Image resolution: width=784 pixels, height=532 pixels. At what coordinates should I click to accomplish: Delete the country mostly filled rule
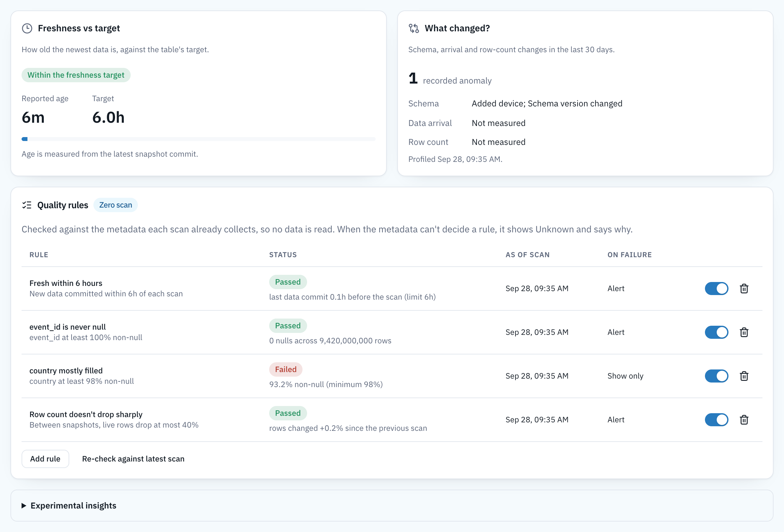[x=744, y=376]
